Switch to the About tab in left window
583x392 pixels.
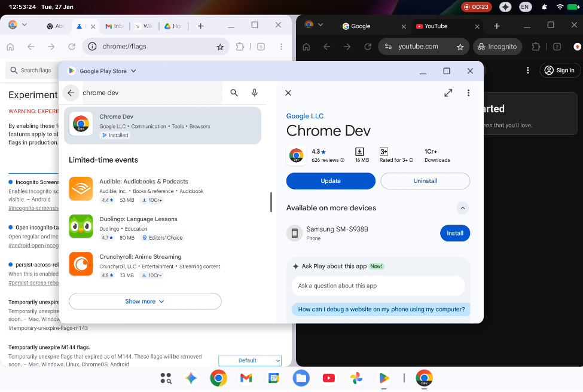click(x=56, y=26)
